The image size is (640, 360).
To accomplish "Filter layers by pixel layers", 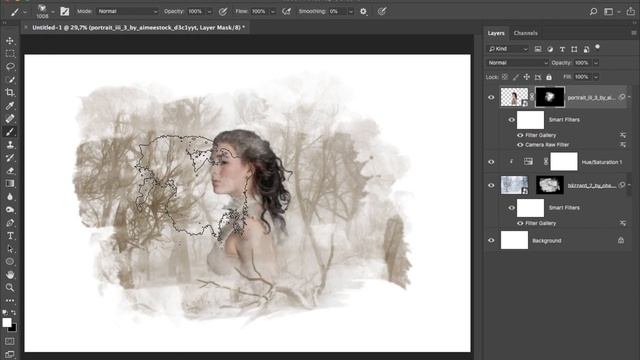I will [x=538, y=49].
